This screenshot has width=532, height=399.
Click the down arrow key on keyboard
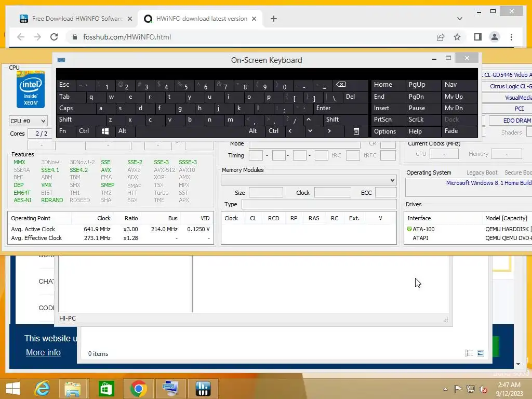click(x=310, y=131)
